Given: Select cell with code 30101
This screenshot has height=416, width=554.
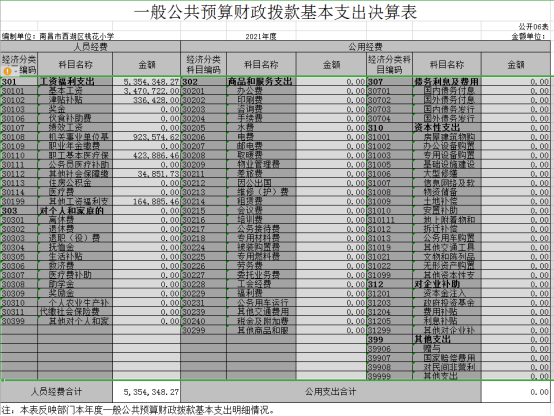Looking at the screenshot, I should tap(19, 90).
